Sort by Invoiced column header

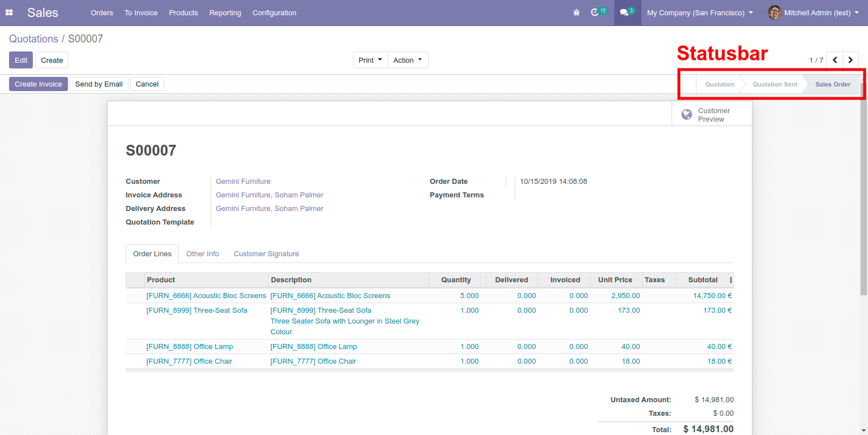click(564, 280)
